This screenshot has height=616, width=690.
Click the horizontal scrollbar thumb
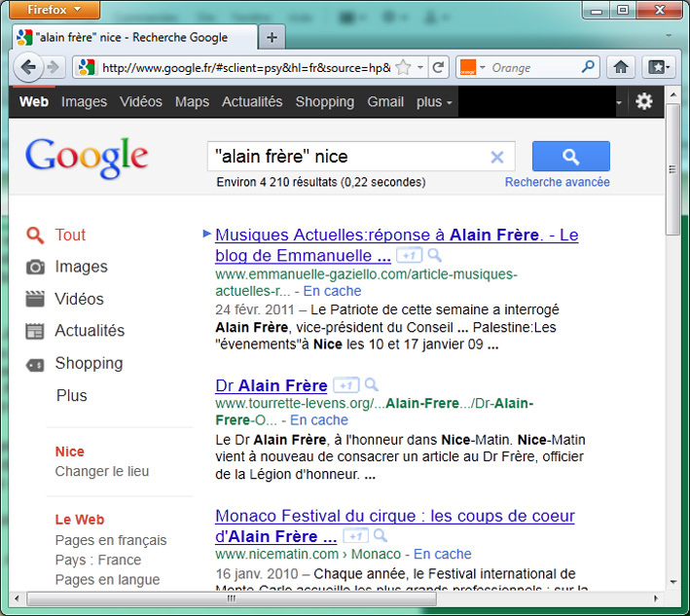232,598
